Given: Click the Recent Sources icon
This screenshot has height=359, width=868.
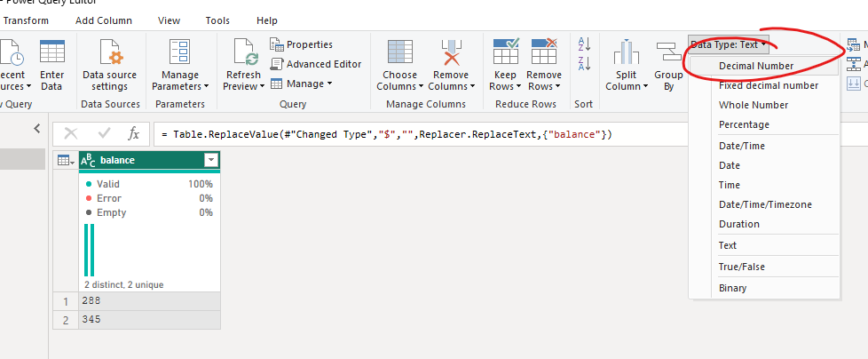Looking at the screenshot, I should (x=12, y=52).
